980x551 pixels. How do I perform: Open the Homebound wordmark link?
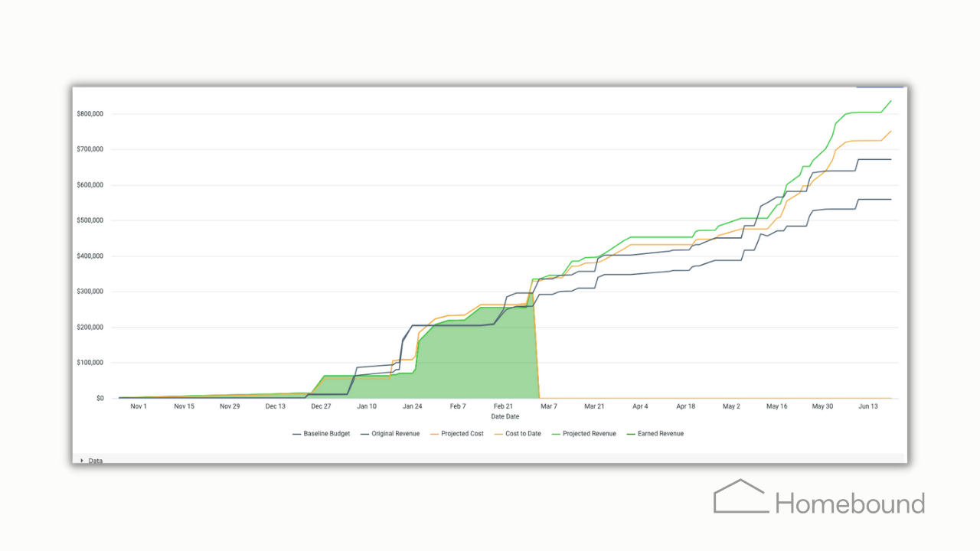[x=850, y=504]
